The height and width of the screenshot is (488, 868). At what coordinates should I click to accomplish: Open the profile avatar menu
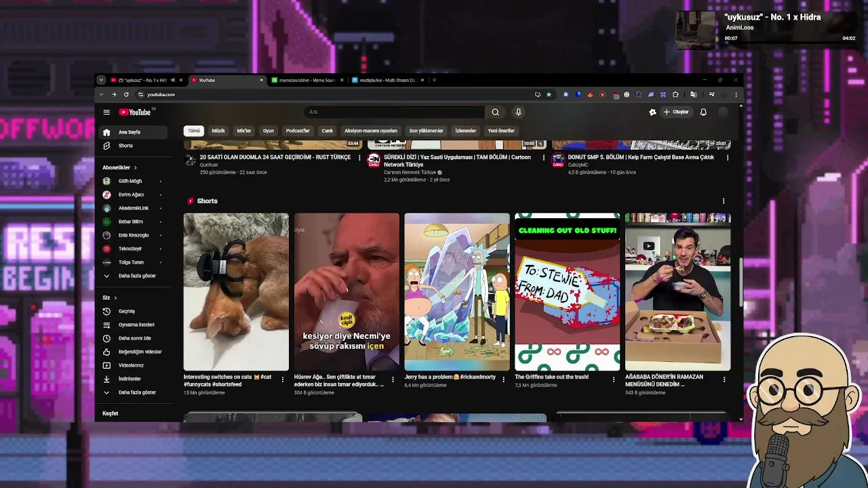point(724,112)
